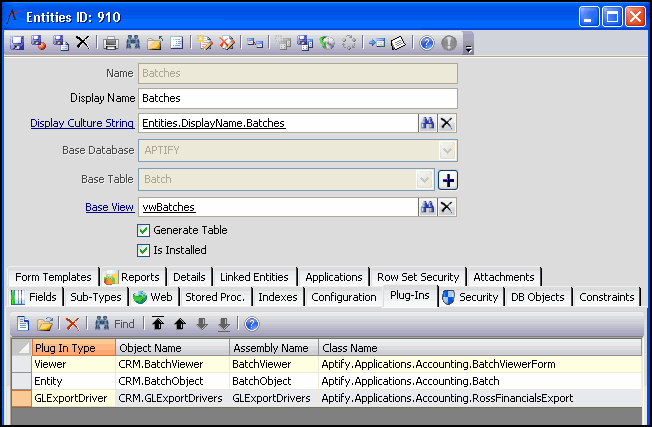This screenshot has height=427, width=652.
Task: Click the black X delete icon in top toolbar
Action: (x=82, y=43)
